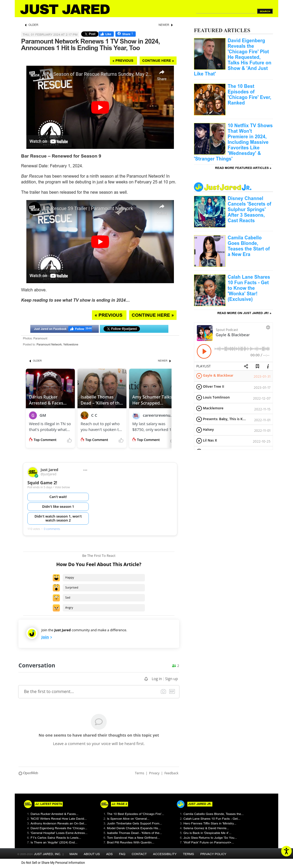Vote "Didn't watch season 1, won't watch season 2"
Viewport: 293px width, 868px height.
[58, 518]
